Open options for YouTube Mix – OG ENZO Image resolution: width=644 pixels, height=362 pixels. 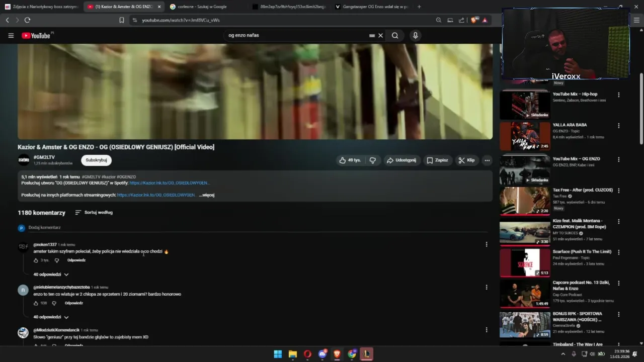pos(618,159)
